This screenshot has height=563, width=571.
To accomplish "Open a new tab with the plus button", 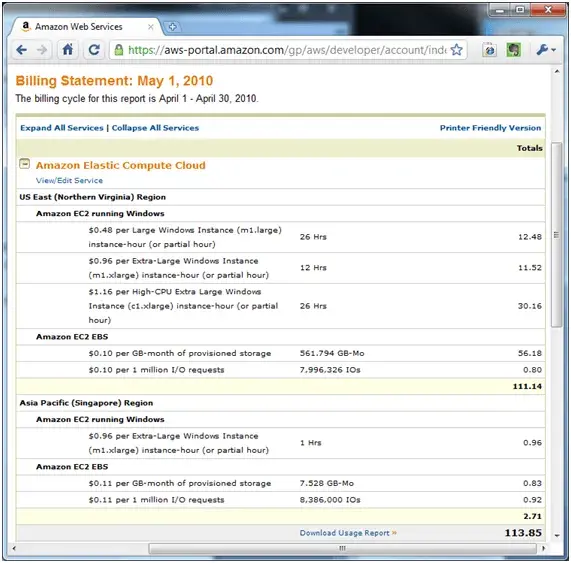I will point(172,27).
